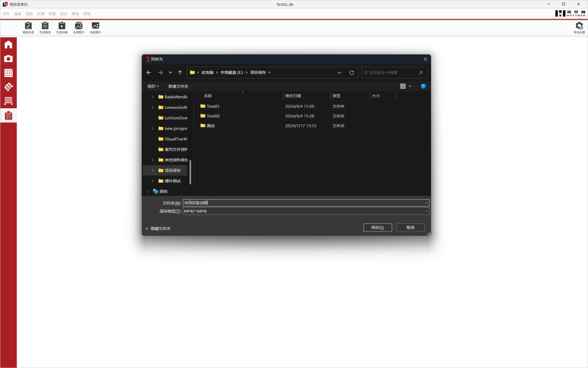The height and width of the screenshot is (368, 588).
Task: Open the blue help icon in dialog
Action: [x=423, y=86]
